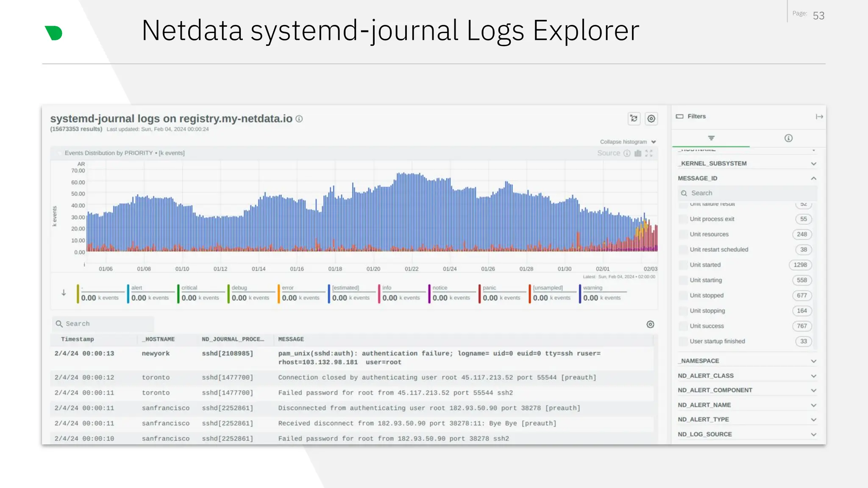Check the User startup finished filter
This screenshot has width=868, height=488.
click(683, 341)
